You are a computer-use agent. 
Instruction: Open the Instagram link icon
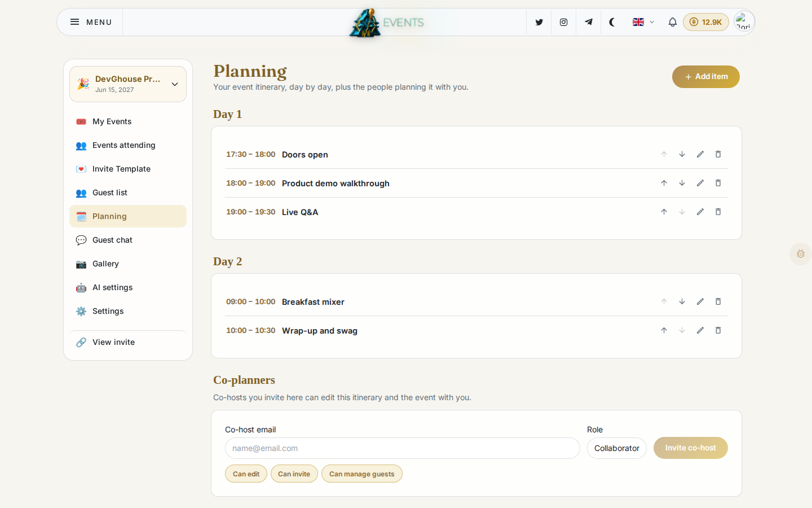point(563,22)
